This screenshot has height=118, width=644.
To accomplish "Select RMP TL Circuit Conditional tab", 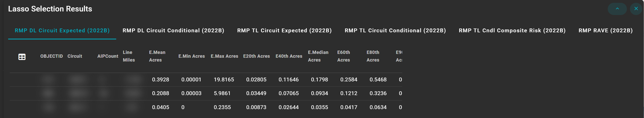I will coord(395,31).
